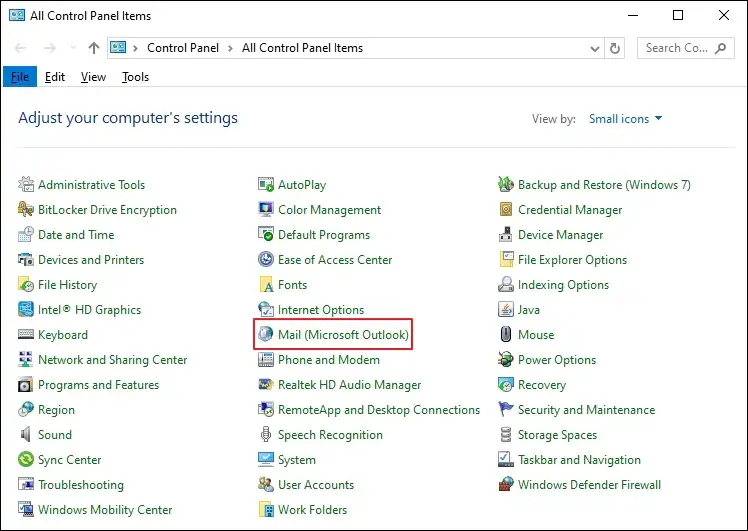The width and height of the screenshot is (748, 531).
Task: Click the Network and Sharing Center icon
Action: click(26, 359)
